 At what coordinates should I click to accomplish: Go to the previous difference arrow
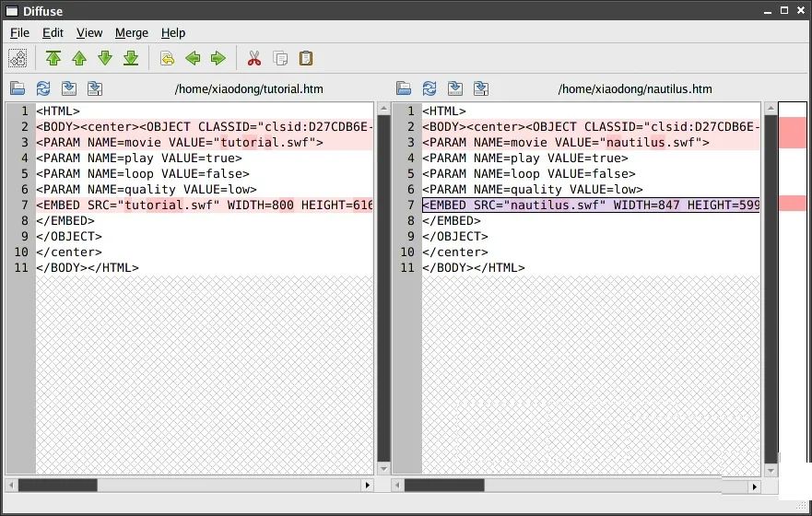click(79, 58)
